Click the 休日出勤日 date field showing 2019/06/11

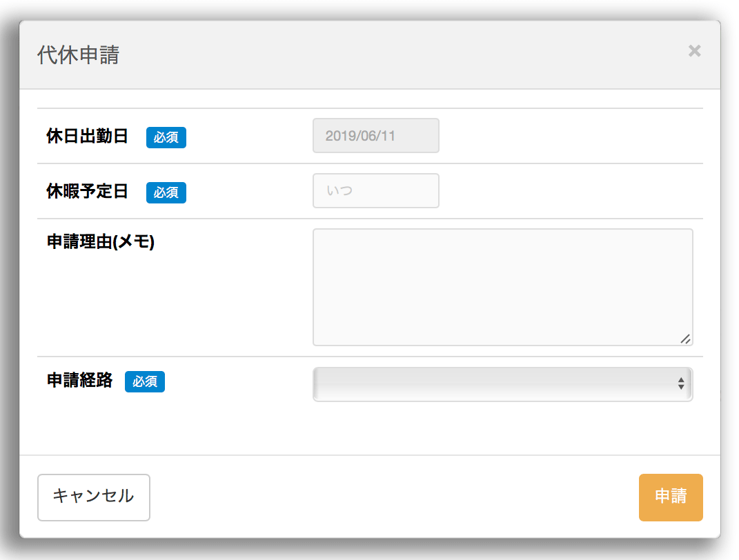pyautogui.click(x=375, y=136)
